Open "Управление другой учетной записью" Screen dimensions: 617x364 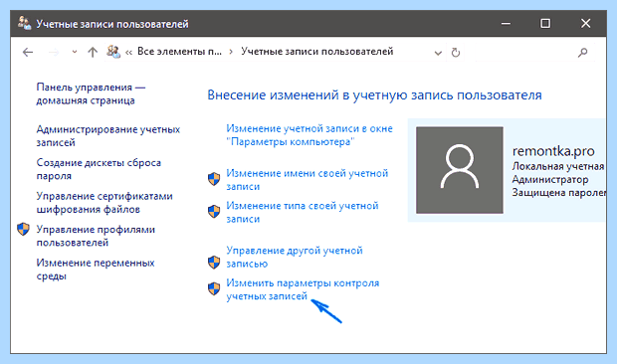coord(295,257)
